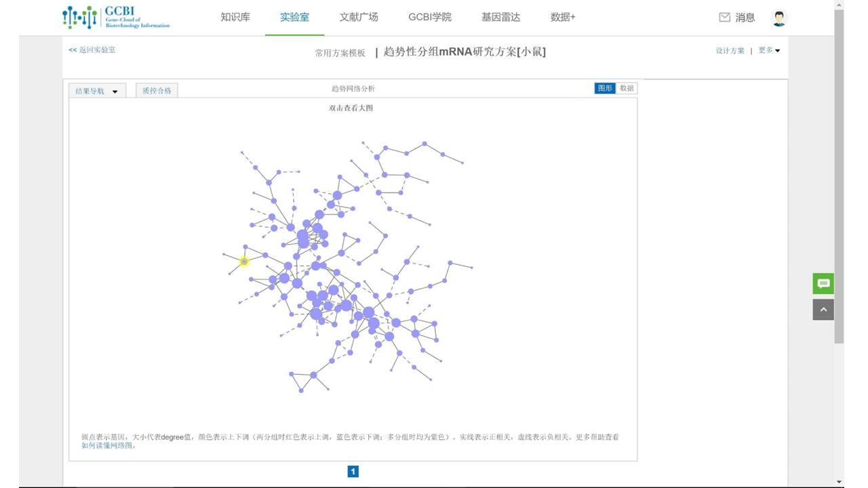Select the 质控合格 status tab
The image size is (868, 488).
(157, 90)
